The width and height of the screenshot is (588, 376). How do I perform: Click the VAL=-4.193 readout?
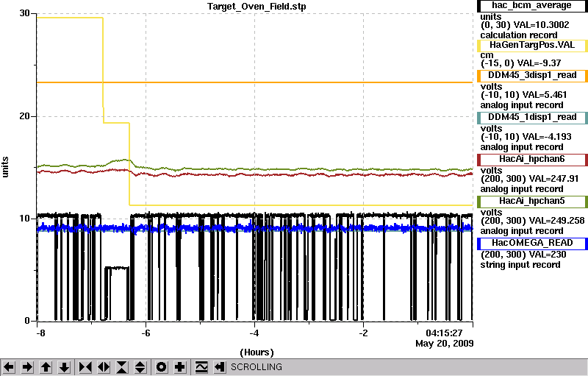pos(545,137)
